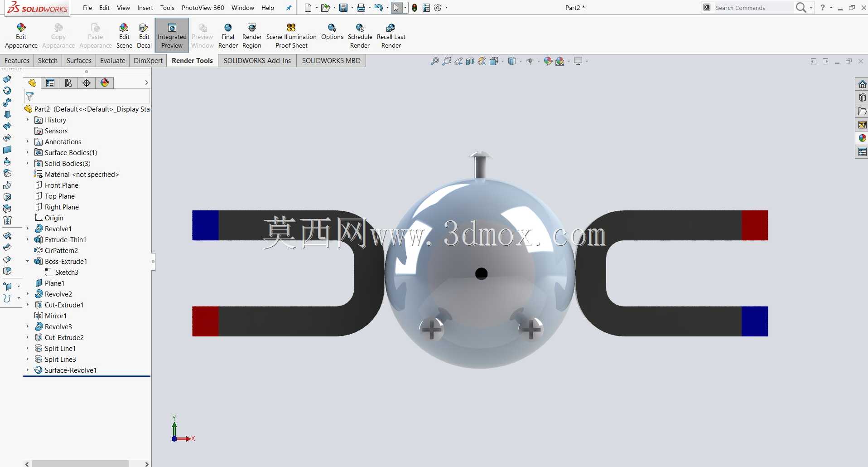
Task: Open the DimXpertManager tab
Action: [87, 83]
